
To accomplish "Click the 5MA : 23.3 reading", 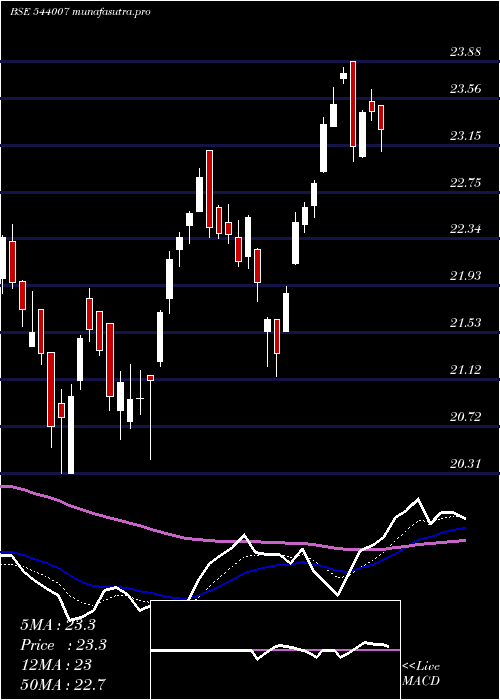I will (x=58, y=625).
